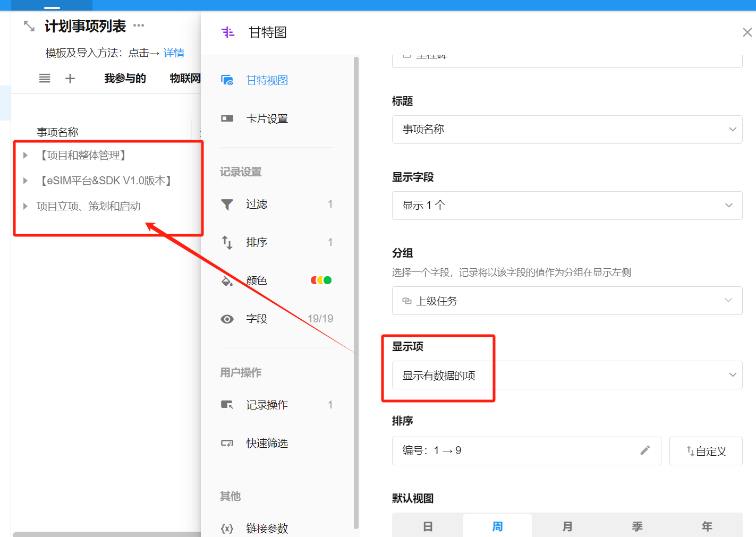Open the three-dot menu next to 计划事项列表
Viewport: 756px width, 537px height.
[139, 25]
